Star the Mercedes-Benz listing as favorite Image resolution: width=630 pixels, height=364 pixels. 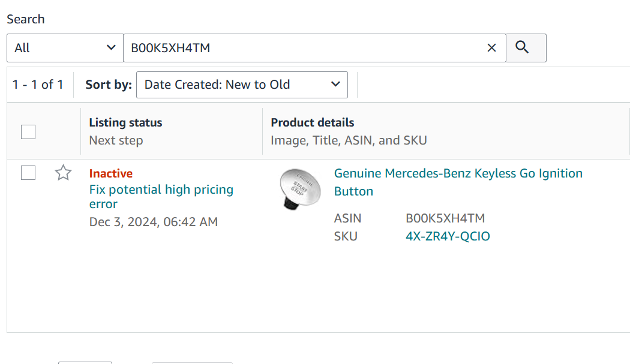click(x=63, y=173)
